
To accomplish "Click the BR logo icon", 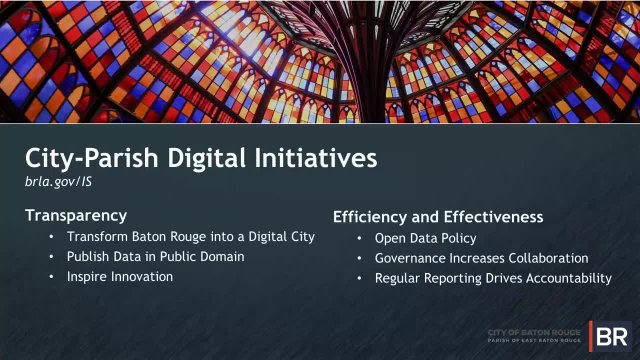I will [610, 336].
